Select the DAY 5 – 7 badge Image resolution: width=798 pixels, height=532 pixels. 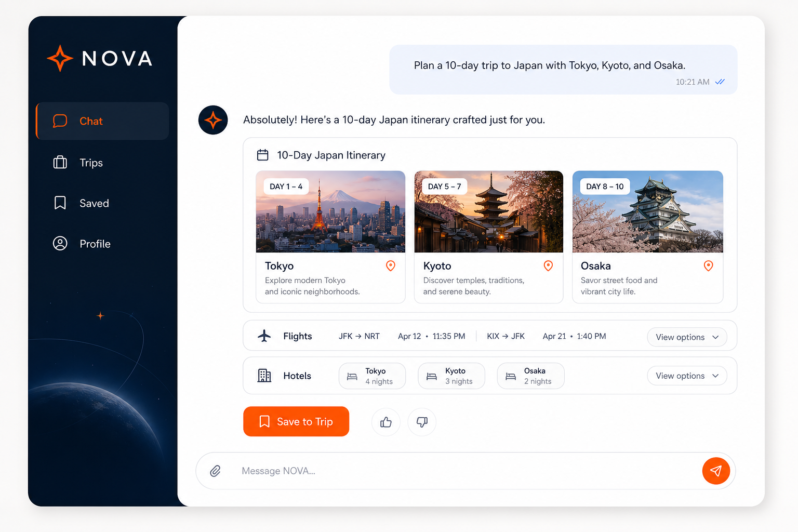[445, 187]
